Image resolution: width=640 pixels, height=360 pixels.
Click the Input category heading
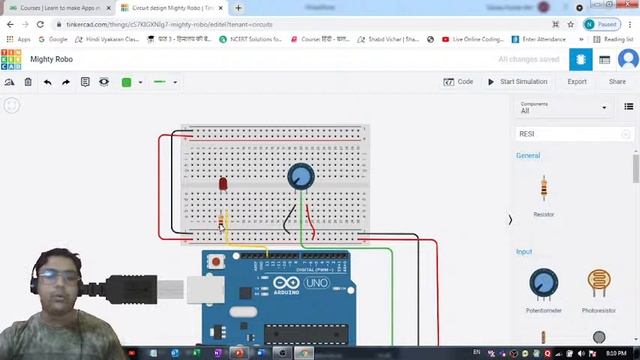[x=524, y=251]
